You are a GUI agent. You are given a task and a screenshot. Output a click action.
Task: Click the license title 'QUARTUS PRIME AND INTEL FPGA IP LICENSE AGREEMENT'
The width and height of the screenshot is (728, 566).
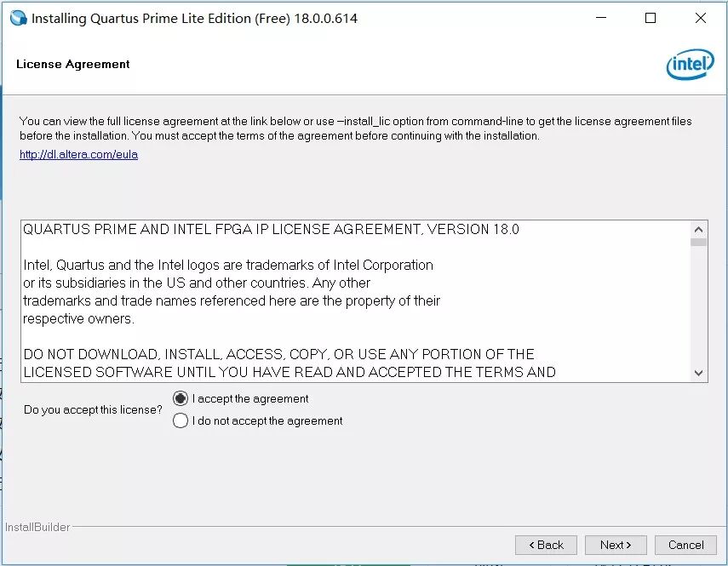[x=271, y=229]
